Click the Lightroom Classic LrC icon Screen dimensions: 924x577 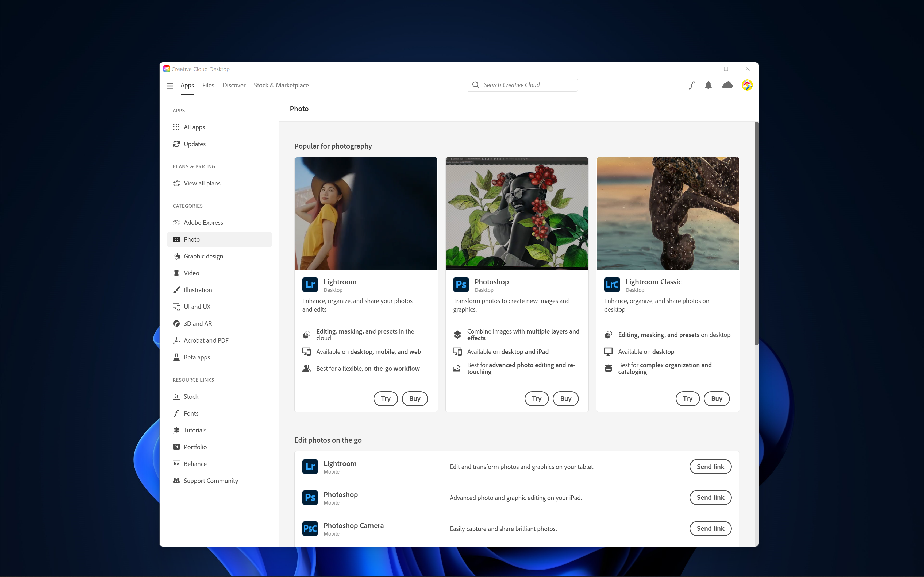pyautogui.click(x=612, y=284)
